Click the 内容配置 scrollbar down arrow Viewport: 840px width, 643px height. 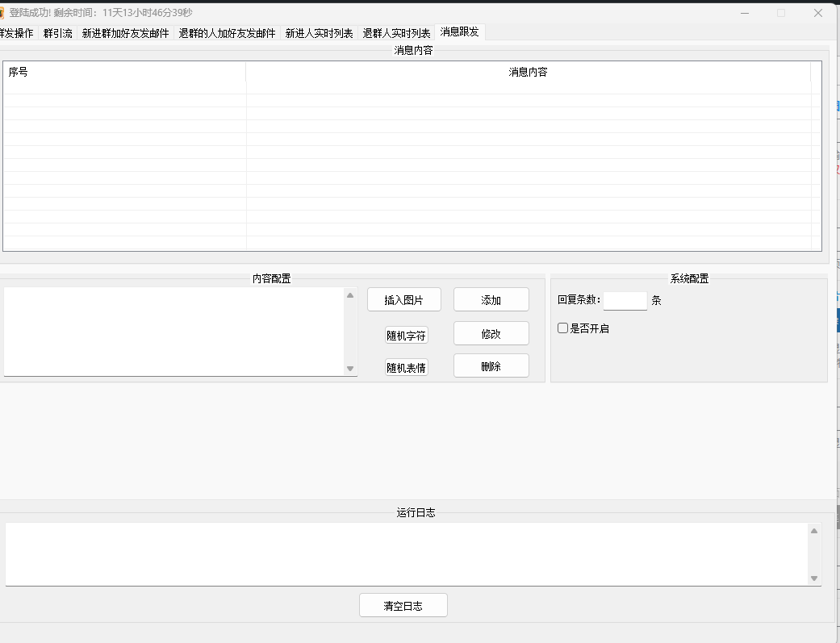(x=350, y=369)
